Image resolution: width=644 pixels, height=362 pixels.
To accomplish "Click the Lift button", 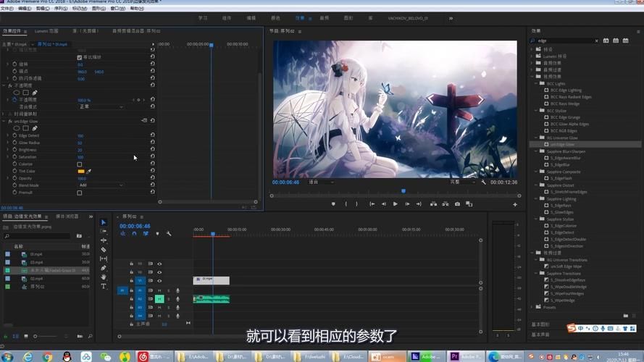I will tap(433, 204).
